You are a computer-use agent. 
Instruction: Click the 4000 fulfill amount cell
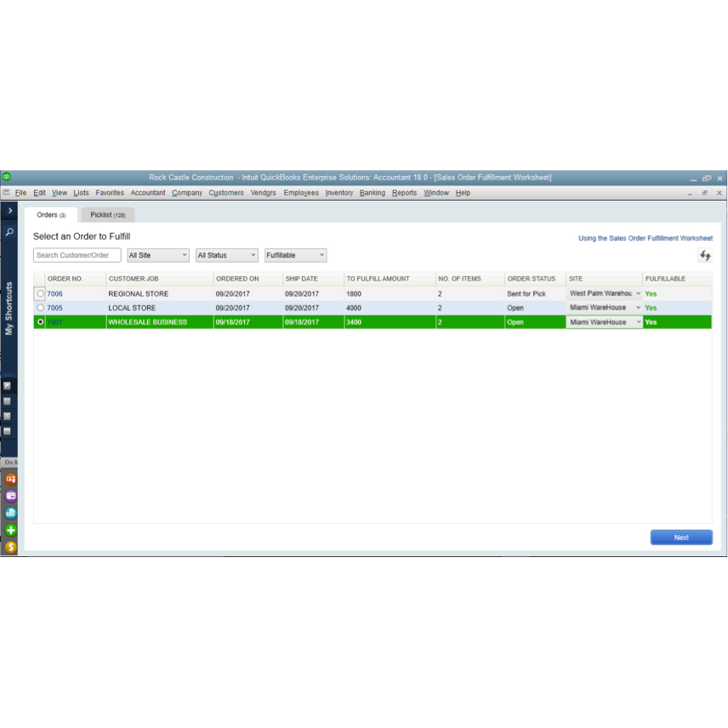point(390,307)
